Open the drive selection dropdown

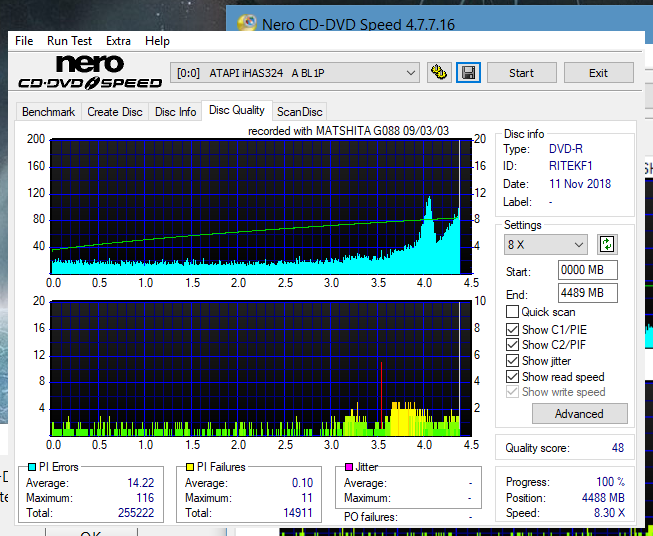294,73
